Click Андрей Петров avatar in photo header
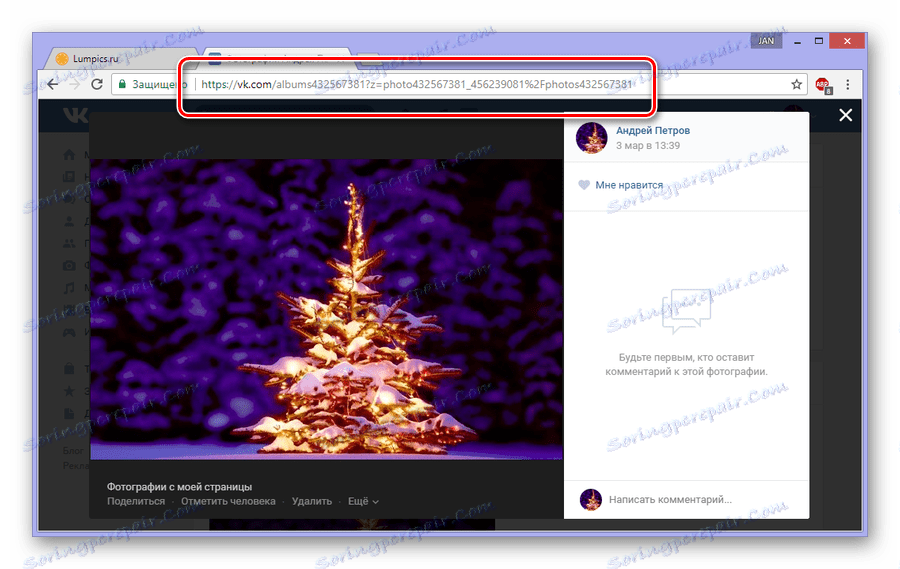The width and height of the screenshot is (900, 569). 591,138
